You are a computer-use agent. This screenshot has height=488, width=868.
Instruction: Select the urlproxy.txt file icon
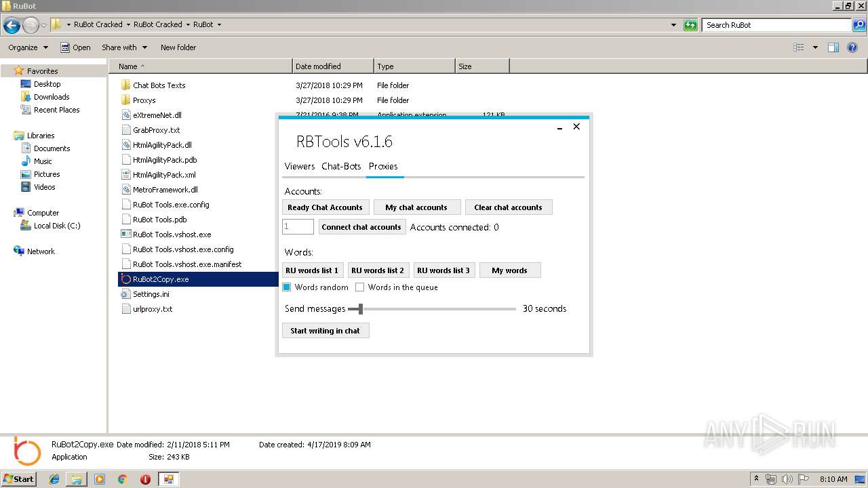(x=125, y=309)
